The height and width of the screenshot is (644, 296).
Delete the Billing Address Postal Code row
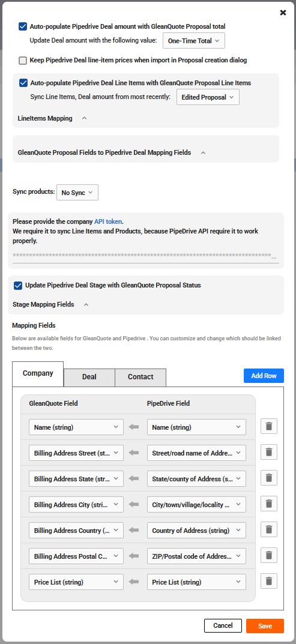[269, 555]
